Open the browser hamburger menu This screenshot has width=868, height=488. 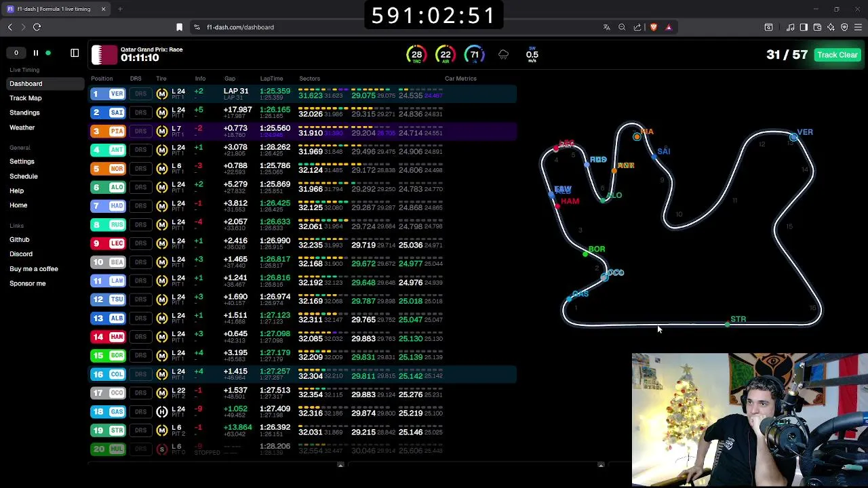[858, 27]
